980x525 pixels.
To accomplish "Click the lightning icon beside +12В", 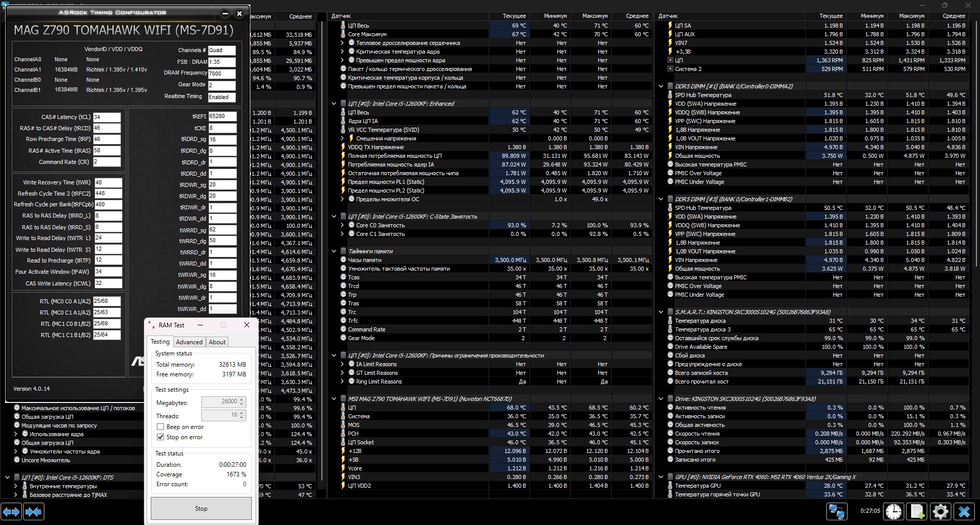I will tap(343, 451).
